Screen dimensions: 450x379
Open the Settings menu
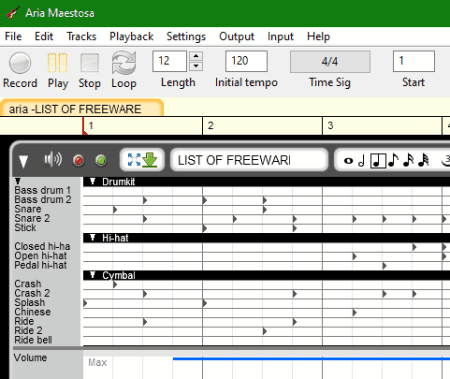[x=186, y=36]
